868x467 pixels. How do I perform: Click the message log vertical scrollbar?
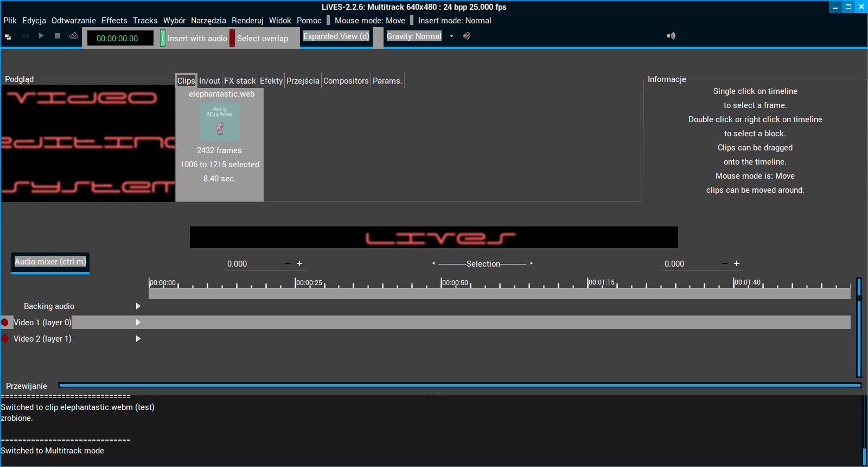864,431
